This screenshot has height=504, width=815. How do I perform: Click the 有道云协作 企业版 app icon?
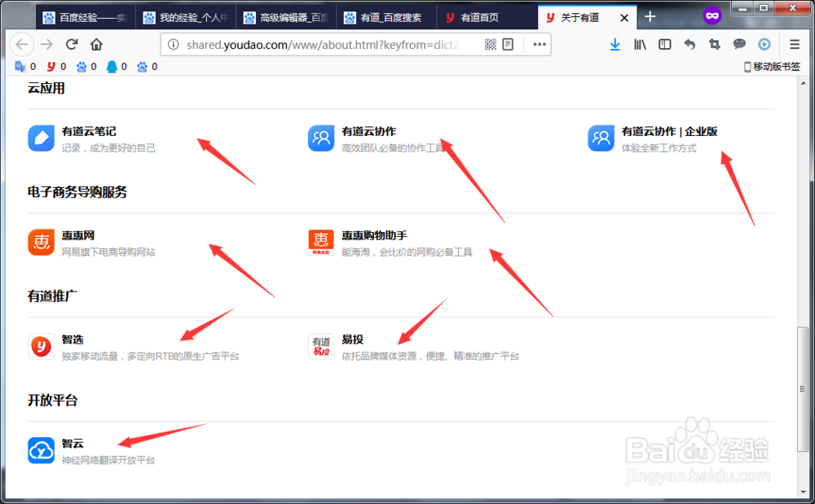click(601, 138)
